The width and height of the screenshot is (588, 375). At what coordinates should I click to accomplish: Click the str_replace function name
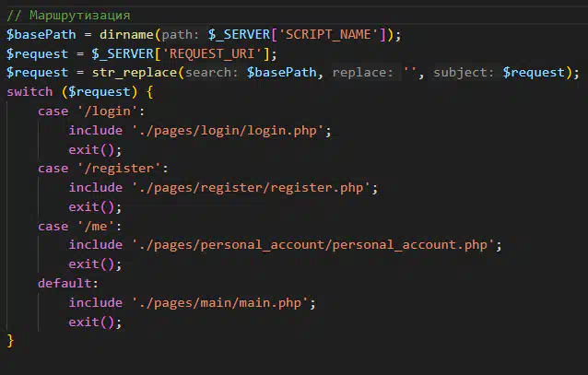(135, 73)
